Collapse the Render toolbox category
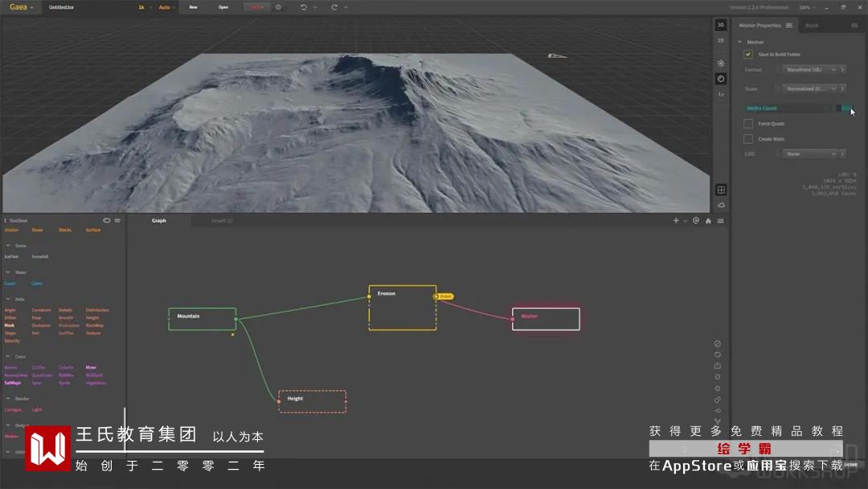 8,399
